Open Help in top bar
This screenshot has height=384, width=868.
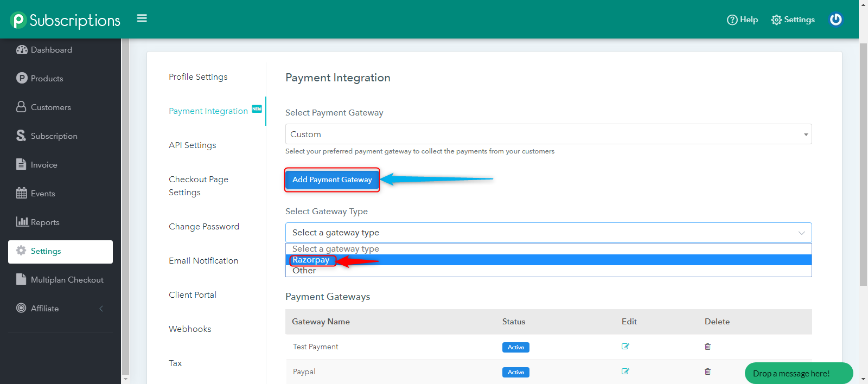click(x=742, y=20)
